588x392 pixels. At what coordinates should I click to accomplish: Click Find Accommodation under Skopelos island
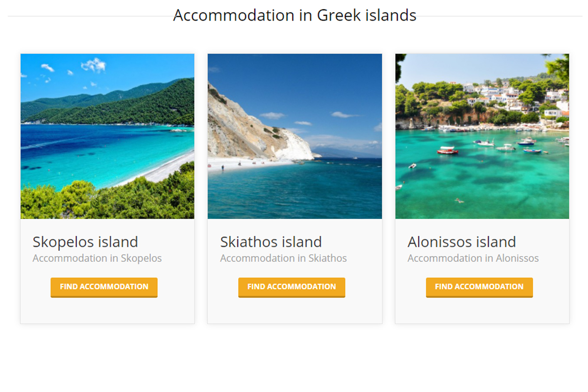pos(104,287)
